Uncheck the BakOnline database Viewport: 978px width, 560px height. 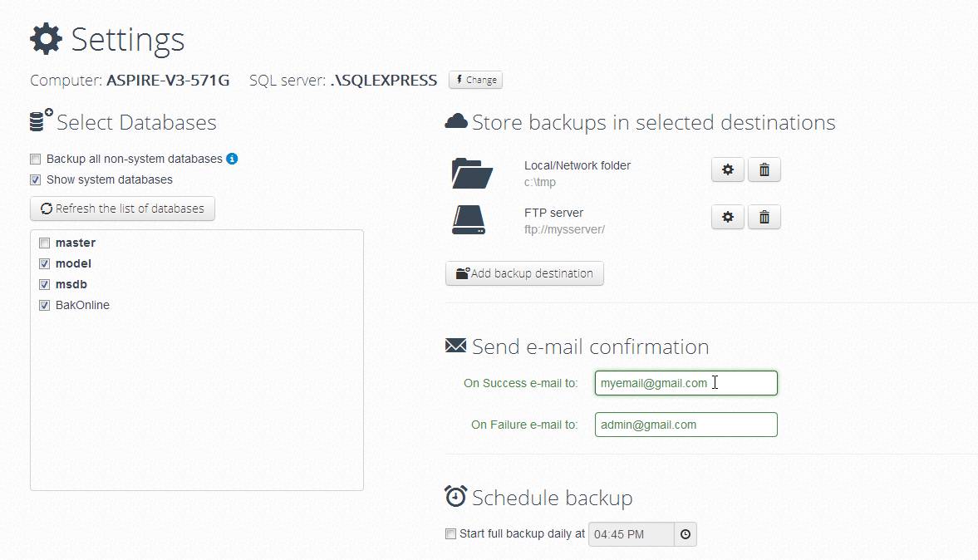tap(44, 306)
